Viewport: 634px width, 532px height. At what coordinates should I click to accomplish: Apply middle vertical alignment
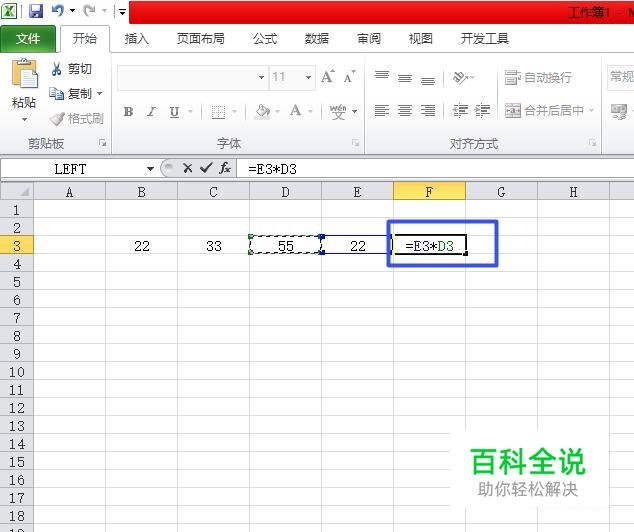point(405,77)
